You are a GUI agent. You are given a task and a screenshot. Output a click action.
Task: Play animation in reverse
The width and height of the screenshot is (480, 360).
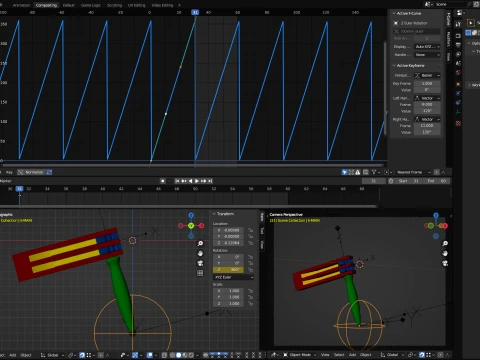point(190,181)
